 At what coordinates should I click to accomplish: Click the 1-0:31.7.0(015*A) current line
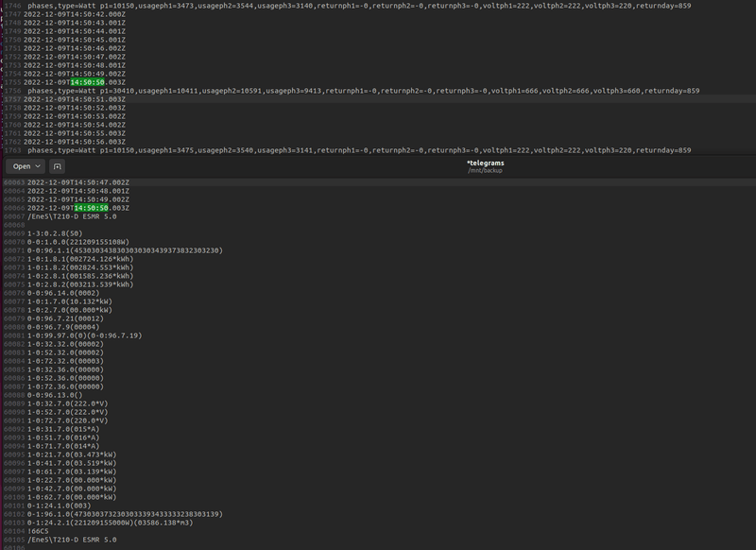click(x=63, y=429)
